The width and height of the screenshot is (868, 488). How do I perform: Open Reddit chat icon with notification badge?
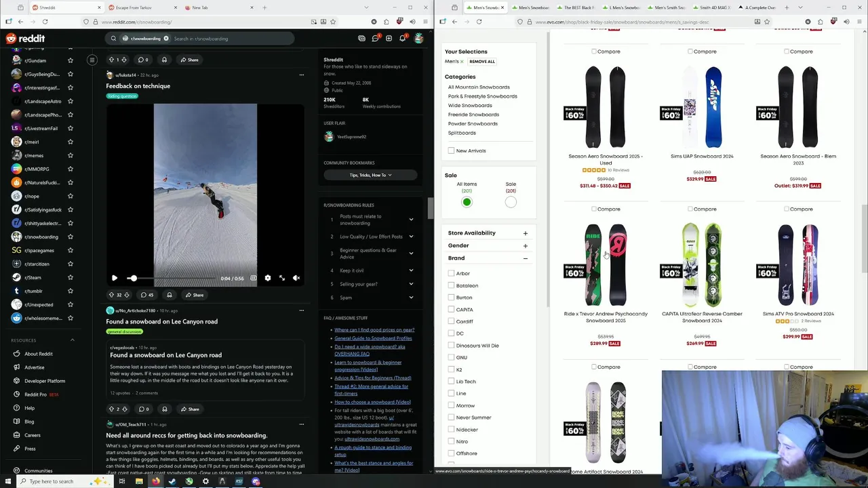tap(375, 39)
